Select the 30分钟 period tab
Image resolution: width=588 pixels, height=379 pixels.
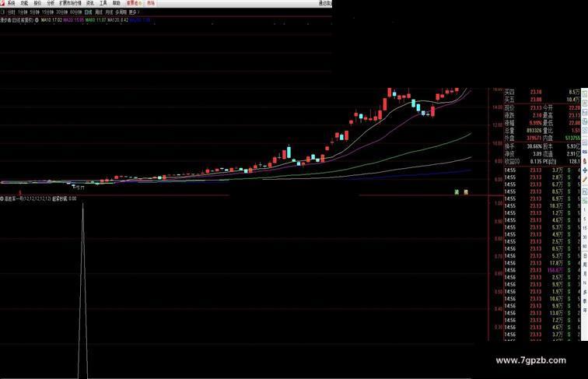[62, 12]
